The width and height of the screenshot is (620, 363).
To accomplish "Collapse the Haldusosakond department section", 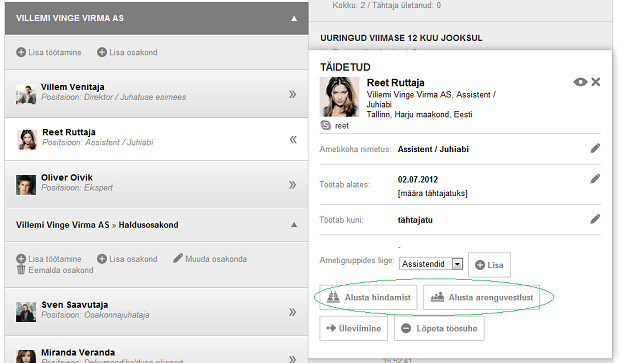I will pos(294,225).
